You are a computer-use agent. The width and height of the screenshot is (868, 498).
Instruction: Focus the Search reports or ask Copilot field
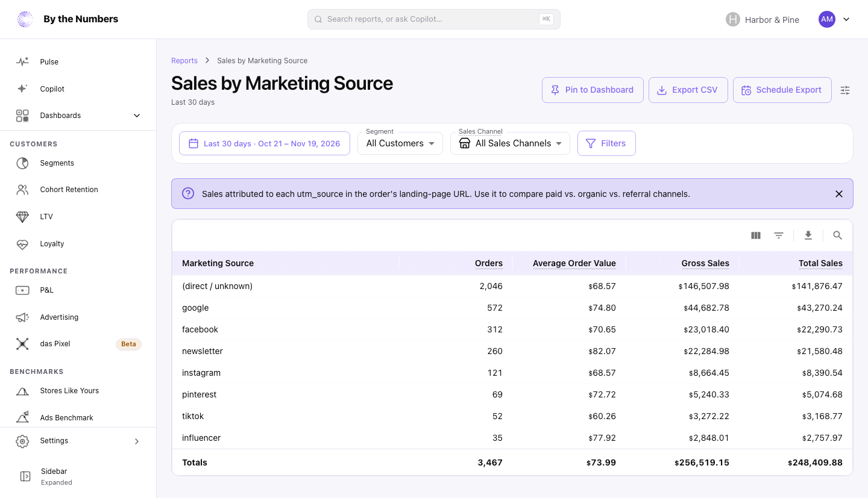[x=434, y=19]
